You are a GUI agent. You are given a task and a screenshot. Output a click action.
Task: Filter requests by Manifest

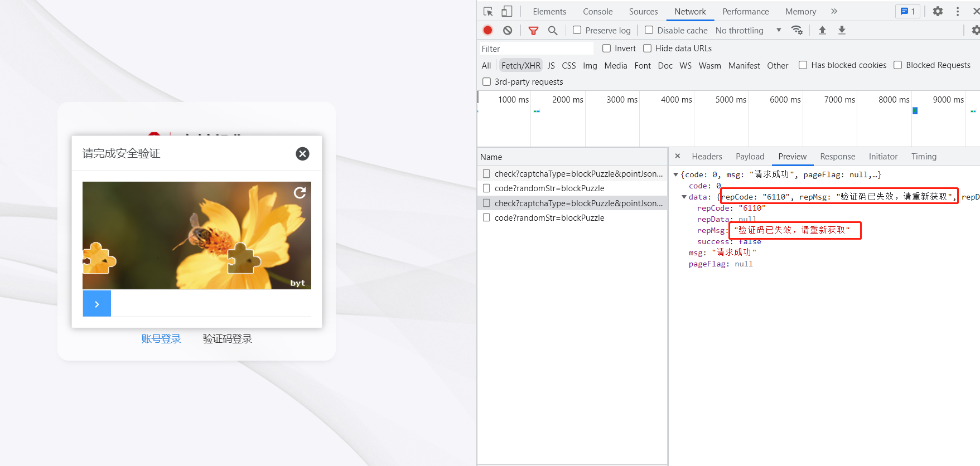pos(744,66)
